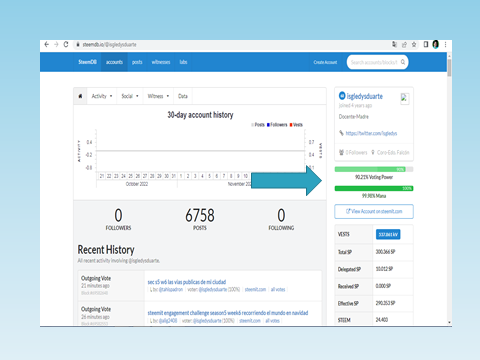Open post about vias publicas de mi ciudad

(x=187, y=282)
